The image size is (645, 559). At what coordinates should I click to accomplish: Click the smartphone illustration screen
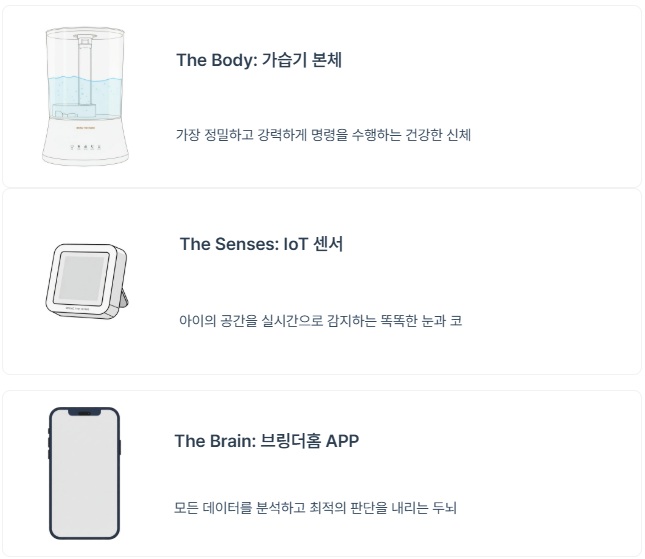pyautogui.click(x=84, y=472)
